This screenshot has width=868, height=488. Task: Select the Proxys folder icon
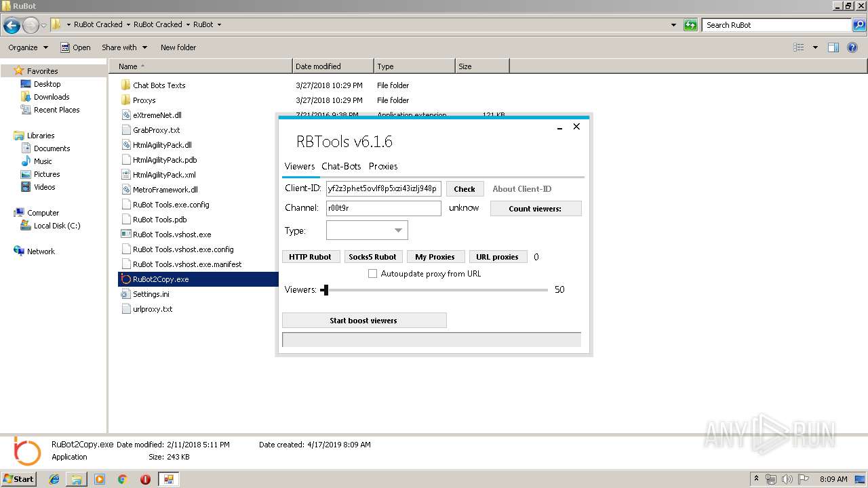125,100
